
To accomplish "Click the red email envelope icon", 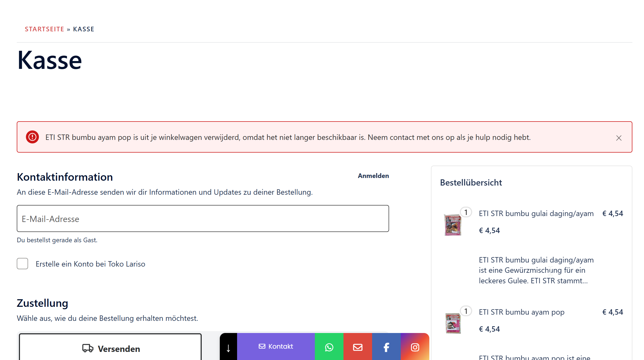I will click(358, 347).
